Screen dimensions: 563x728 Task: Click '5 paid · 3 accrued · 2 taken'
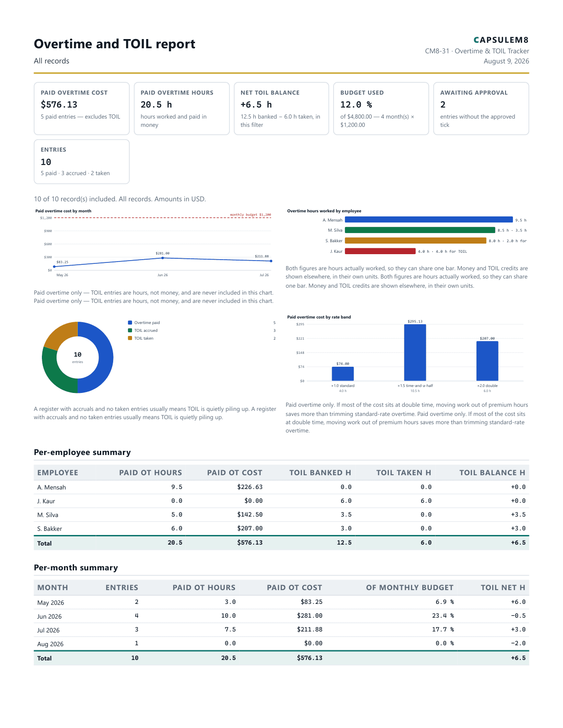pos(75,173)
